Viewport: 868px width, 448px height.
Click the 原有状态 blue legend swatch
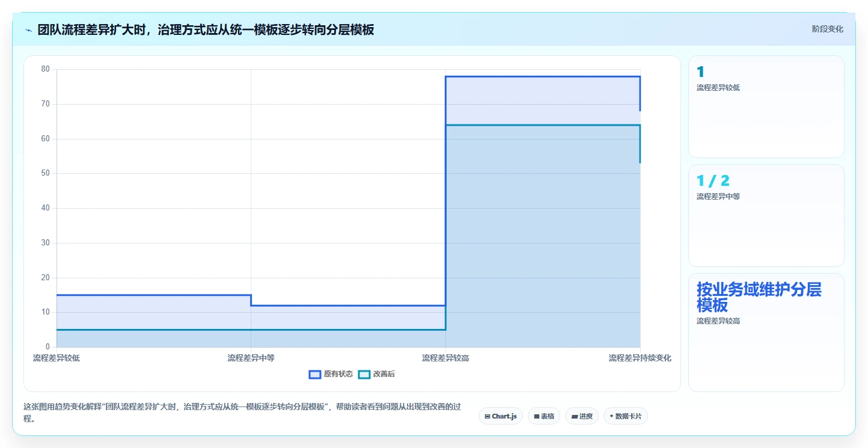pos(315,374)
